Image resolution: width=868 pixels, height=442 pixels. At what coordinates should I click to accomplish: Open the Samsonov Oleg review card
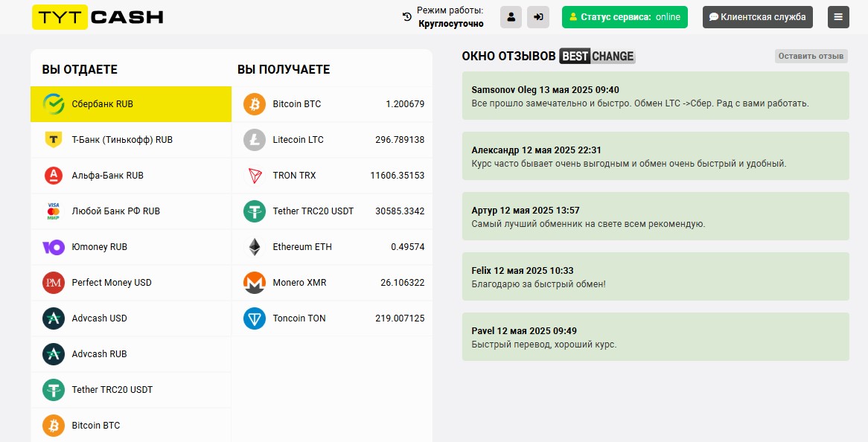655,96
